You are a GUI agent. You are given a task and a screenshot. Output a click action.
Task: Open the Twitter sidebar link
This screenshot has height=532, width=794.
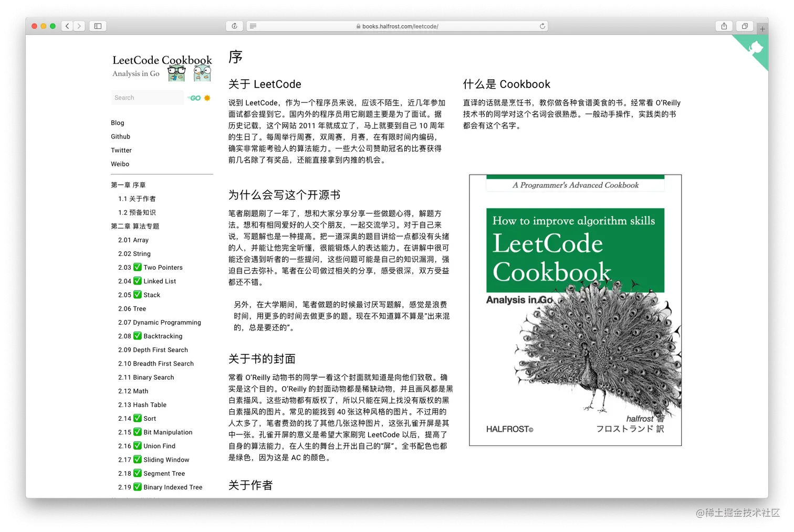[x=121, y=150]
